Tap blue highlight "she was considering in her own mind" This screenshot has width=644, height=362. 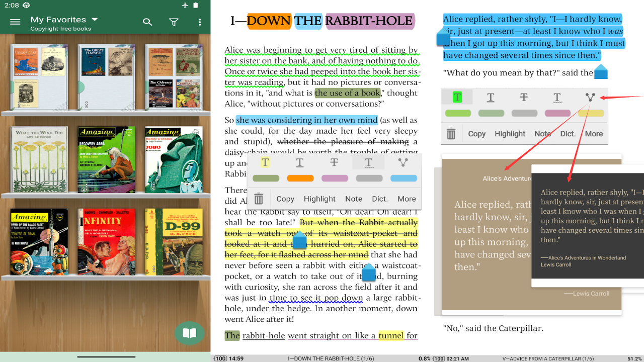pos(306,120)
